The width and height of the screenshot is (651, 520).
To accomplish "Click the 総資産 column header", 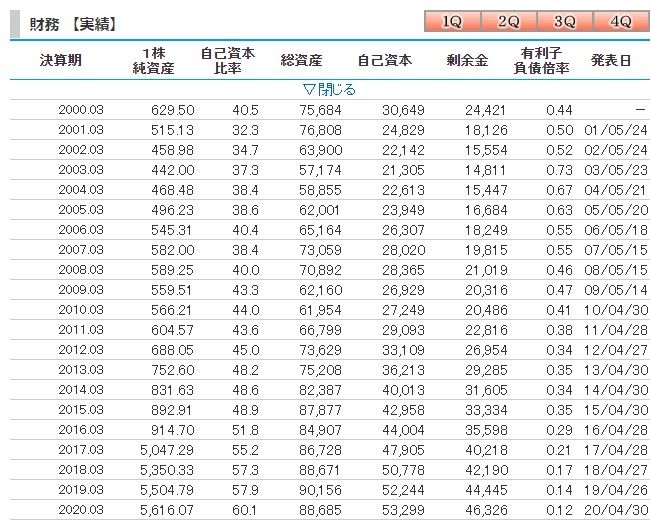I will 301,60.
